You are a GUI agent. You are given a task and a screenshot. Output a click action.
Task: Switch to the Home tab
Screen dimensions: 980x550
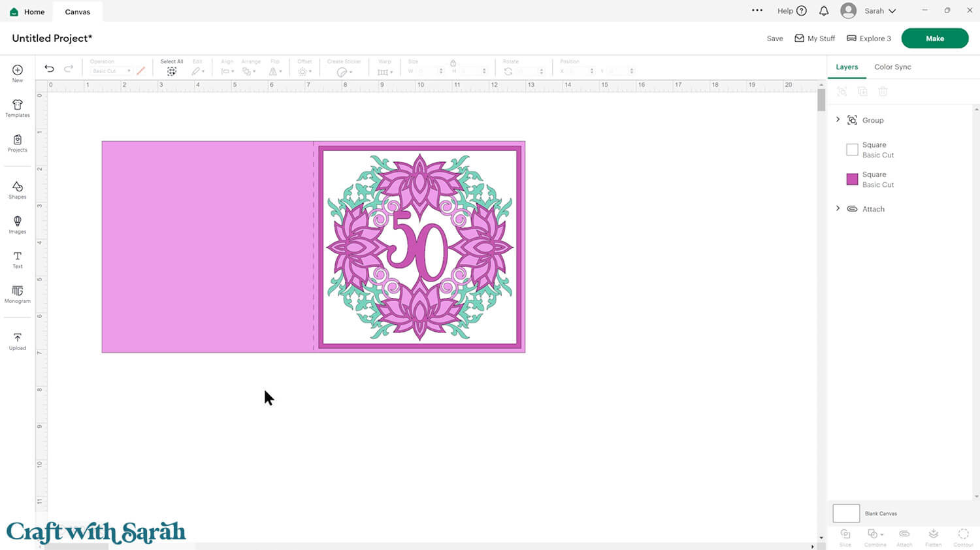(27, 12)
